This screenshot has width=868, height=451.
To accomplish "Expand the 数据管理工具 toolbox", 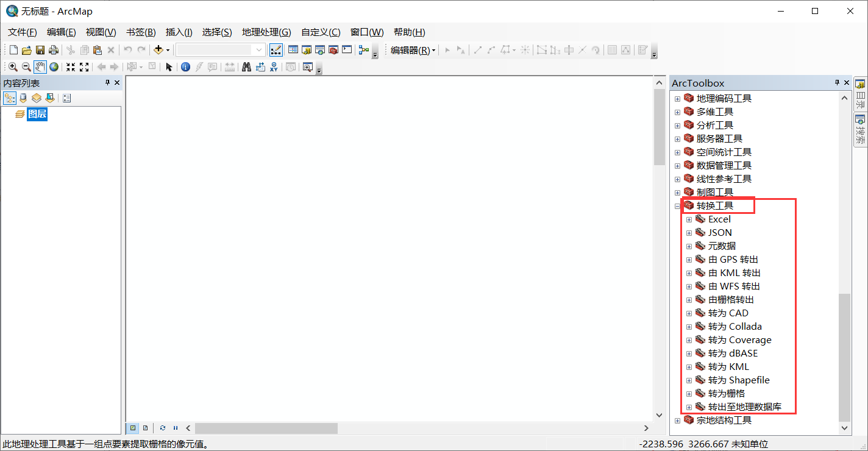I will (677, 166).
